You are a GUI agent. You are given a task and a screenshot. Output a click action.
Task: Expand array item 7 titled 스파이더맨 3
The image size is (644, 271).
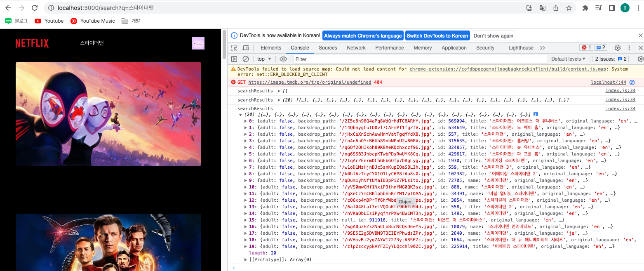[246, 167]
